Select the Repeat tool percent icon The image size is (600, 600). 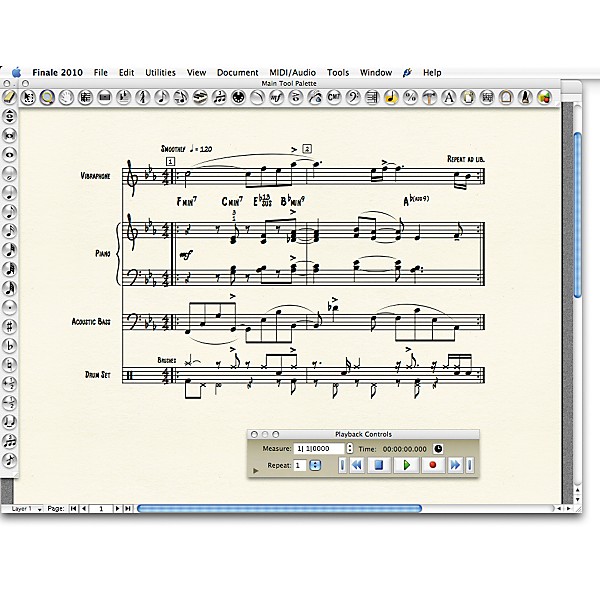pyautogui.click(x=410, y=98)
